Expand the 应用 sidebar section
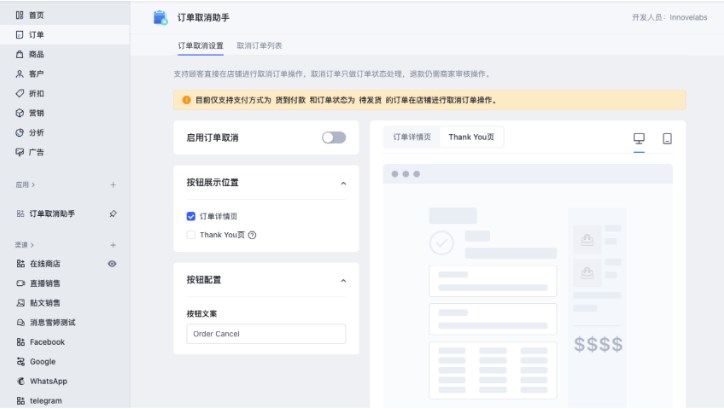The image size is (724, 409). [25, 185]
